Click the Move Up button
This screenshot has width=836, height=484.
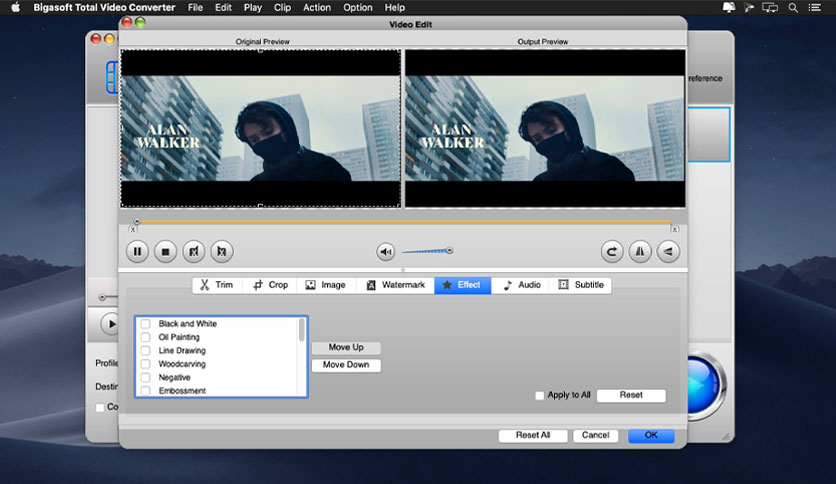tap(346, 348)
